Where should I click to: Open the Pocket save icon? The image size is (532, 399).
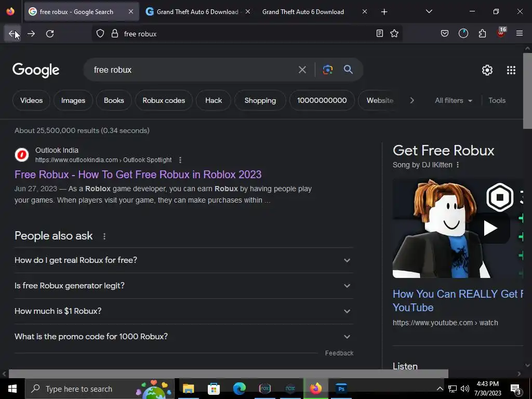pyautogui.click(x=445, y=33)
